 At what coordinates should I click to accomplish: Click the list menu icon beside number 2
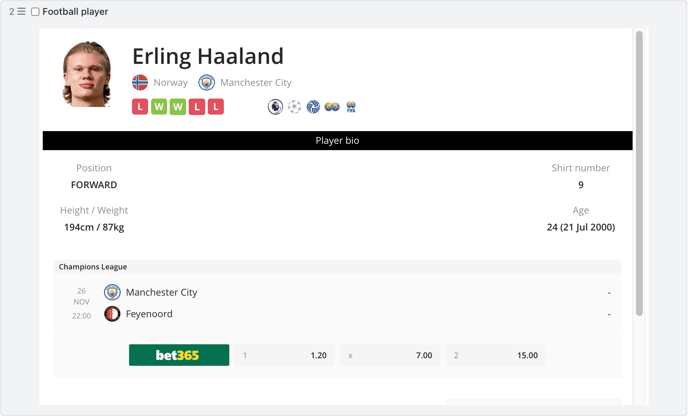point(21,11)
